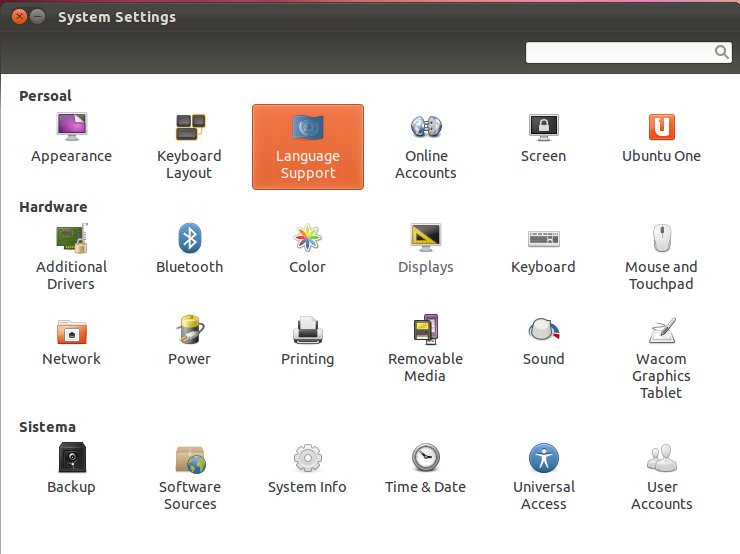Image resolution: width=740 pixels, height=554 pixels.
Task: Open Backup settings
Action: (x=71, y=468)
